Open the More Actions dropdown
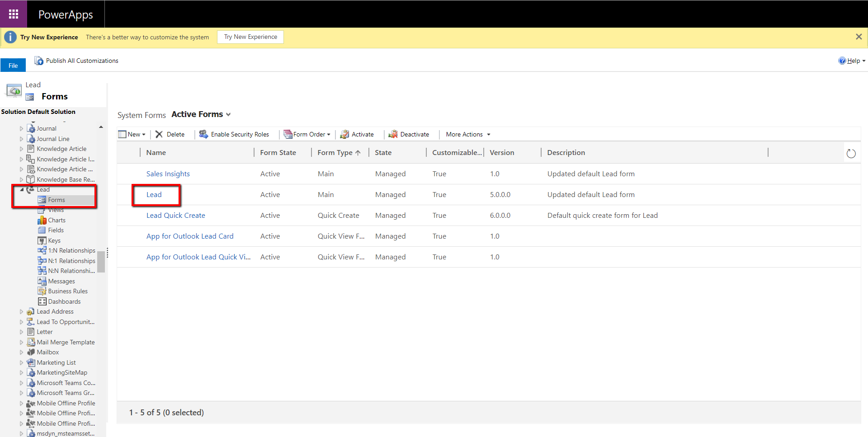 point(489,135)
